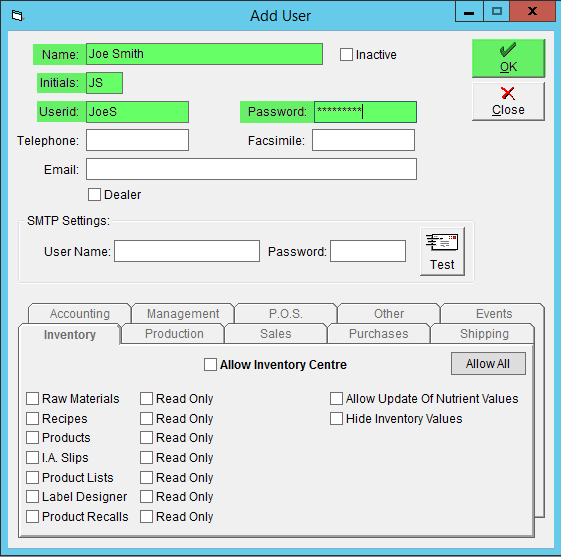
Task: Select the P.O.S. tab
Action: [x=286, y=314]
